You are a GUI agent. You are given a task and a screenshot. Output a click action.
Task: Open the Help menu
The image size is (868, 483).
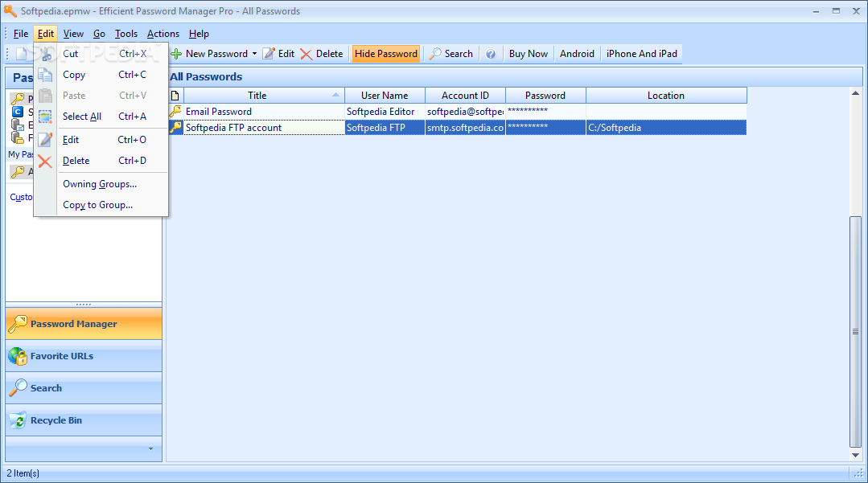tap(199, 34)
